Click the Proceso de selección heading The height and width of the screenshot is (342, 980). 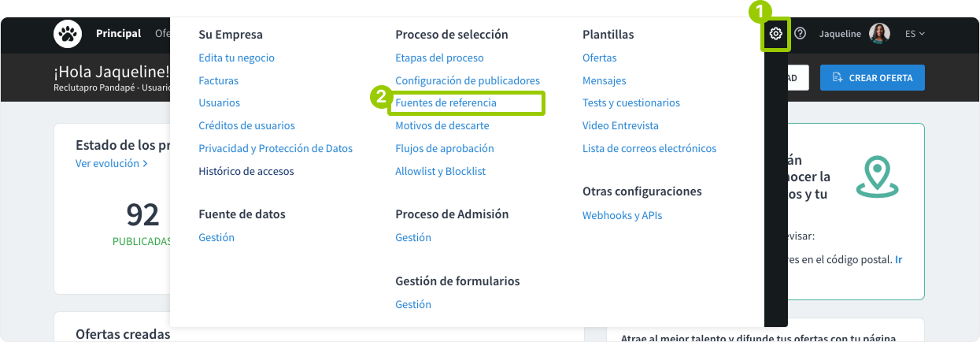452,35
